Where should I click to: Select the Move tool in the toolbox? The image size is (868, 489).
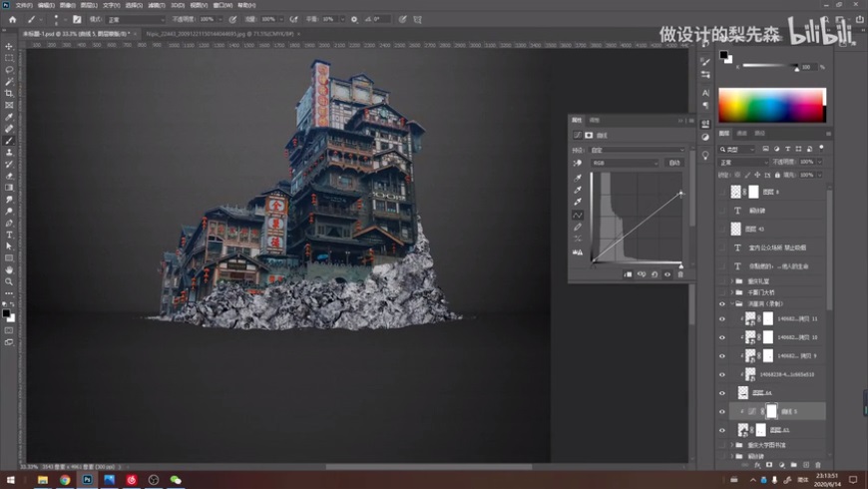tap(9, 47)
